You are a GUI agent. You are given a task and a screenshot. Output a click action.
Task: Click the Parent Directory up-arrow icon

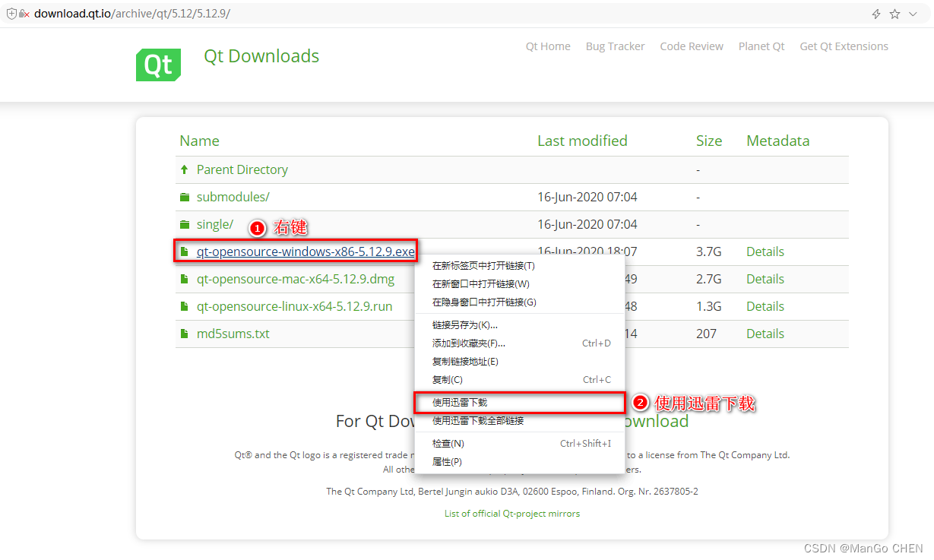[x=184, y=169]
